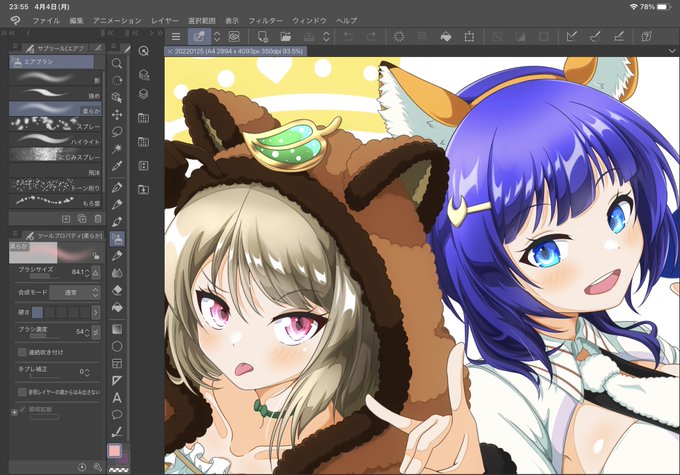
Task: Choose the にじみスプレー sub tool
Action: click(56, 155)
